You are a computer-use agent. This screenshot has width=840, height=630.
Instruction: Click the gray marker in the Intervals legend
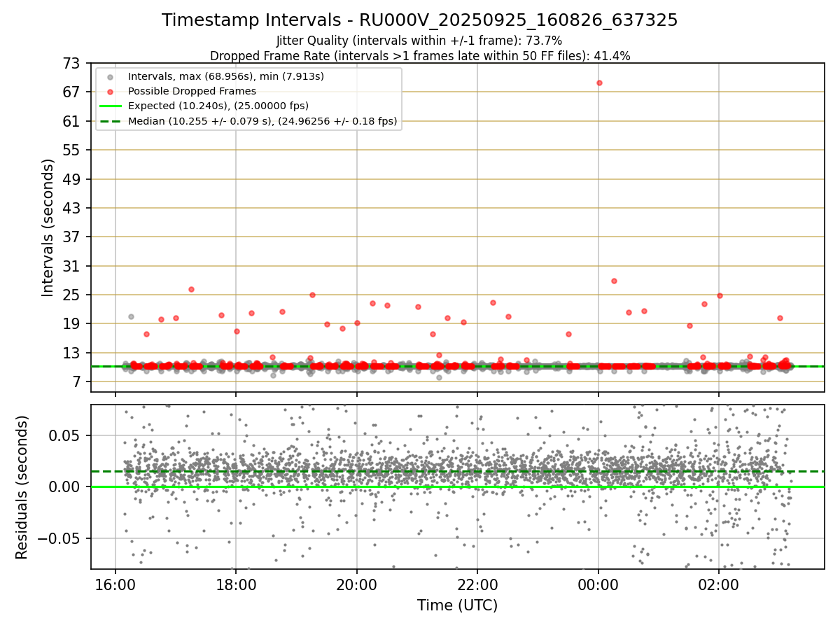(111, 77)
